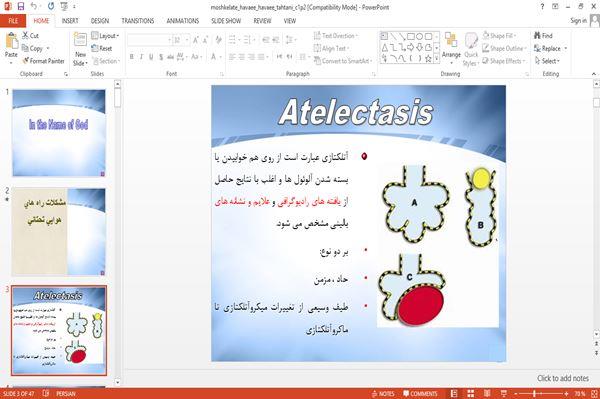
Task: Select slide 2 thumbnail
Action: click(x=59, y=232)
